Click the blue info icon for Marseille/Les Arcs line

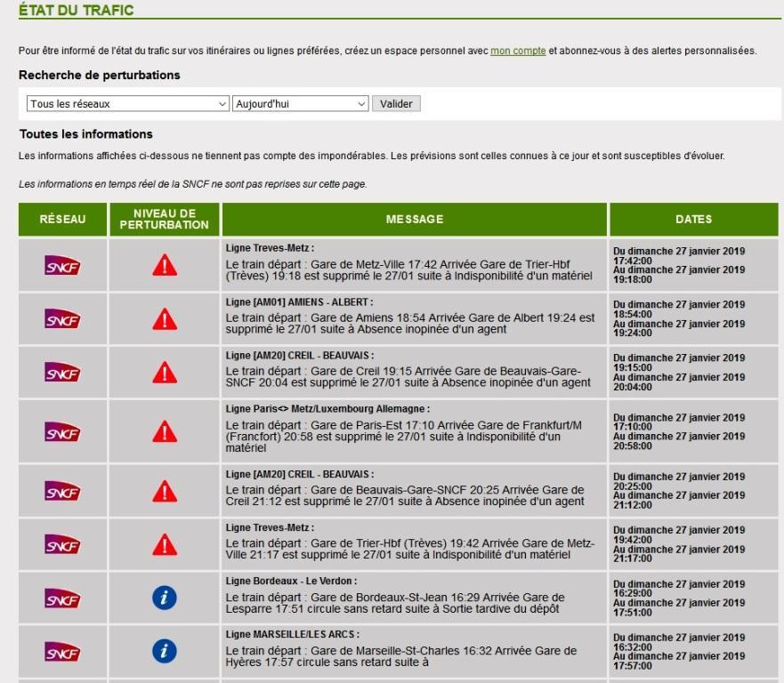[164, 652]
